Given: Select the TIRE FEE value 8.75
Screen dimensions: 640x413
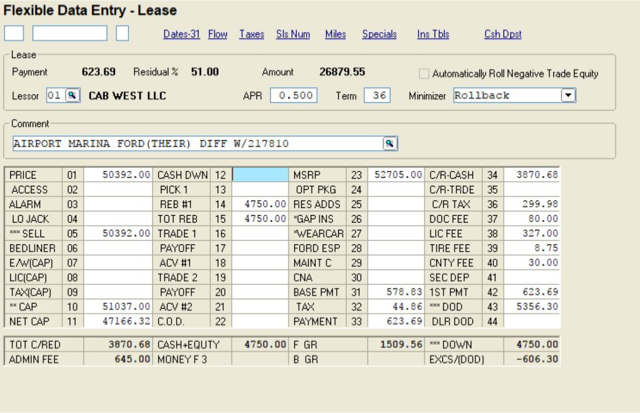Looking at the screenshot, I should coord(532,248).
